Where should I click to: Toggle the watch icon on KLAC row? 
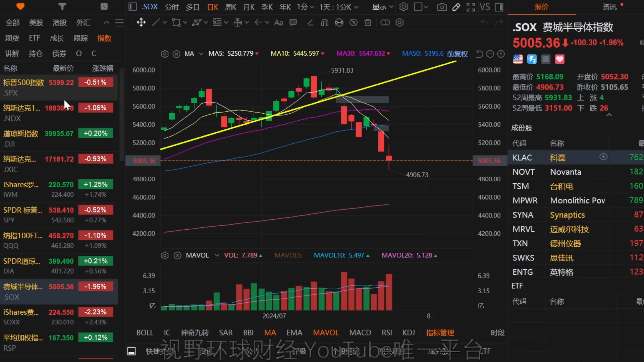pyautogui.click(x=603, y=157)
